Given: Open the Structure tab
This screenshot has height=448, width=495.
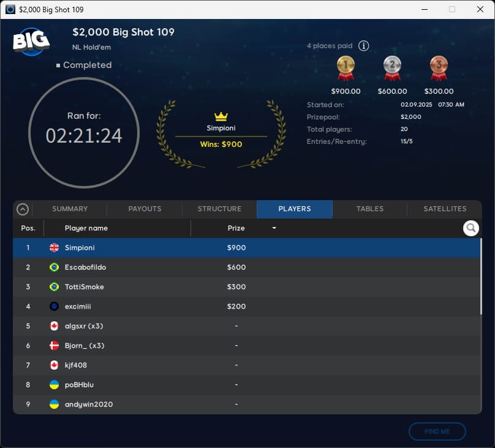Looking at the screenshot, I should (219, 209).
